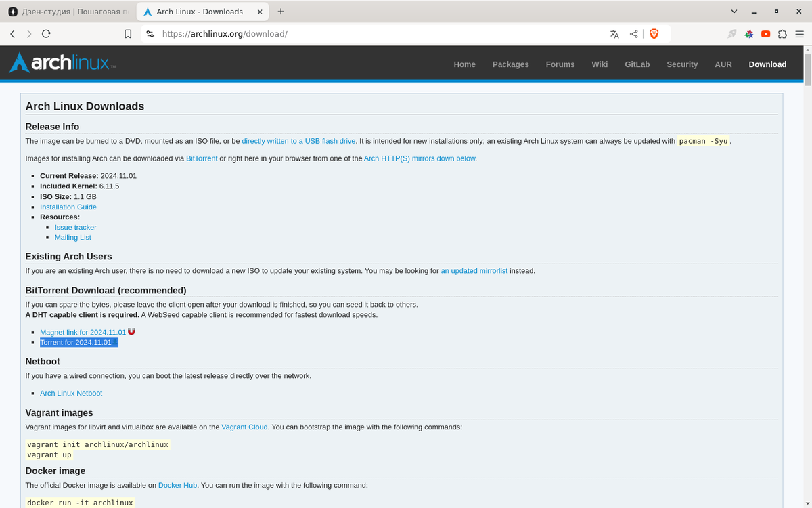The image size is (812, 508).
Task: Open 'Arch HTTP(S) mirrors down below' link
Action: (420, 158)
